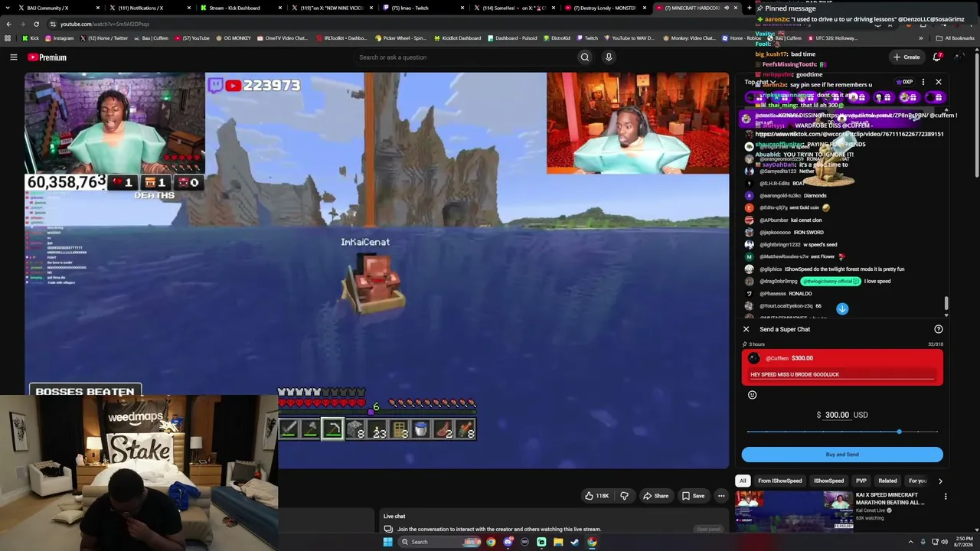This screenshot has height=551, width=980.
Task: Save the video to a playlist
Action: (694, 496)
